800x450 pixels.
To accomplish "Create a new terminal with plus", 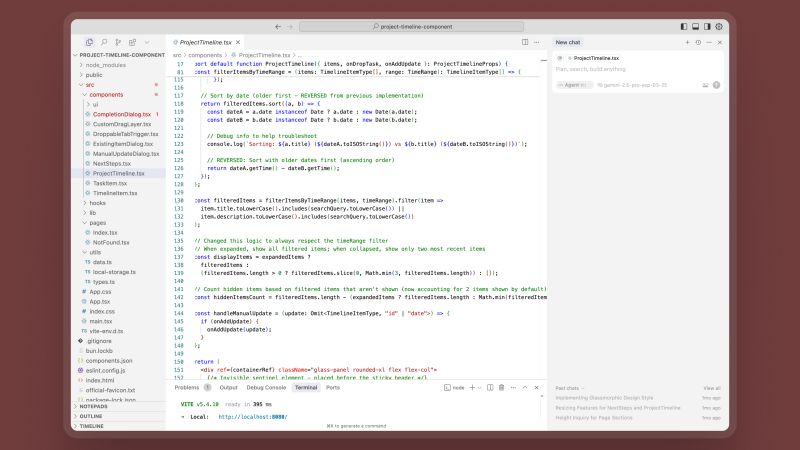I will point(472,388).
